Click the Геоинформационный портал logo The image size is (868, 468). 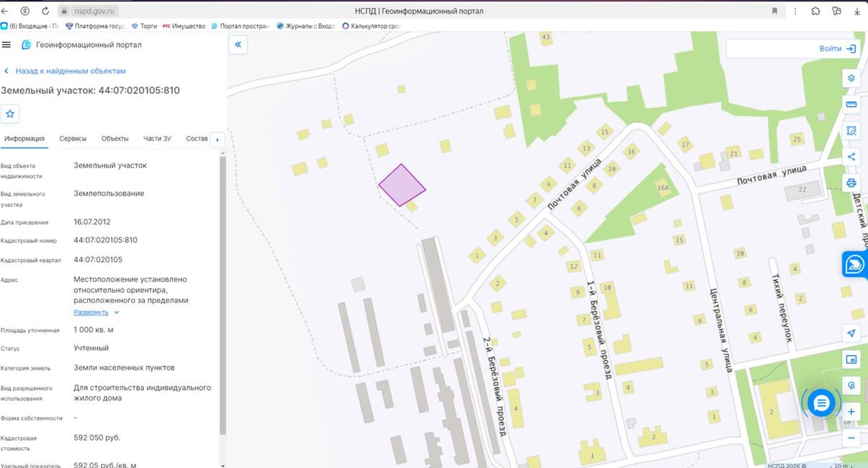[82, 45]
